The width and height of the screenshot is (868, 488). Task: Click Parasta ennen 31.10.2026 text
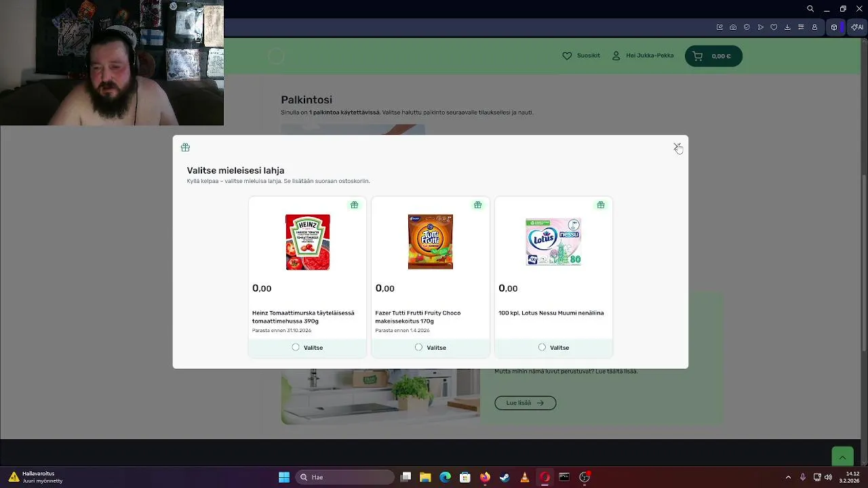281,331
